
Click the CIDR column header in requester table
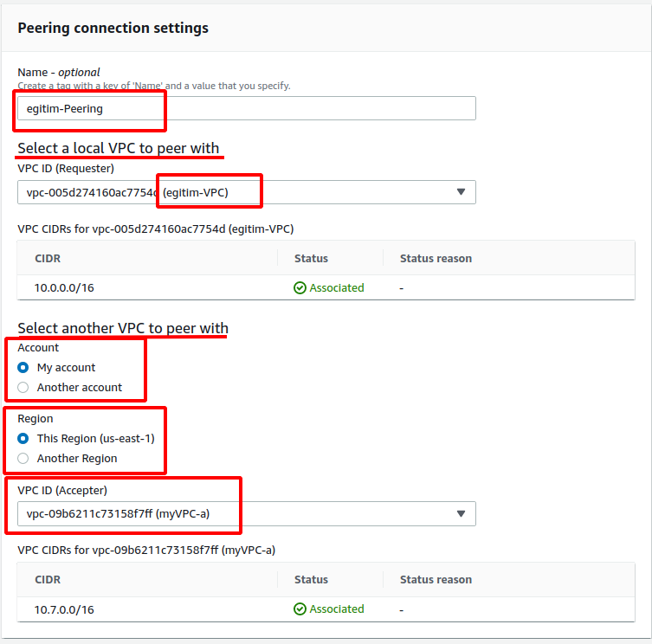tap(48, 259)
